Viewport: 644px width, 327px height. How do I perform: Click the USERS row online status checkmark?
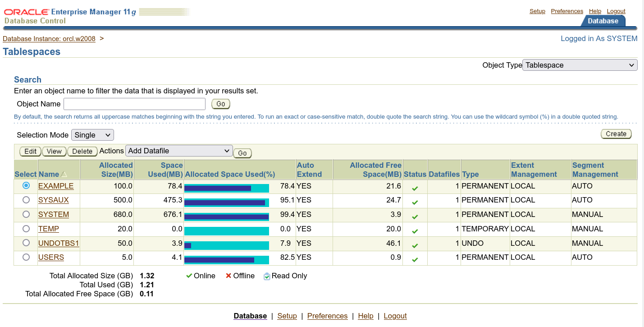pyautogui.click(x=415, y=260)
